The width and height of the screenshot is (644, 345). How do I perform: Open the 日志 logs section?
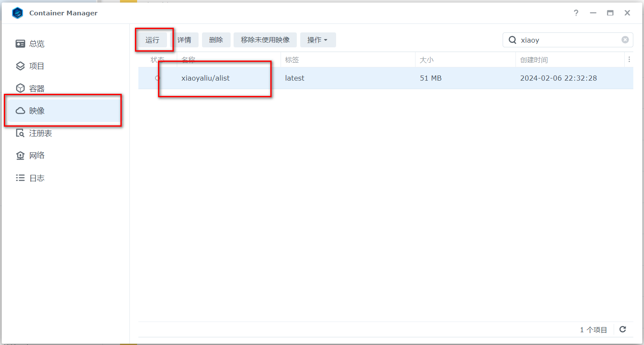coord(36,178)
